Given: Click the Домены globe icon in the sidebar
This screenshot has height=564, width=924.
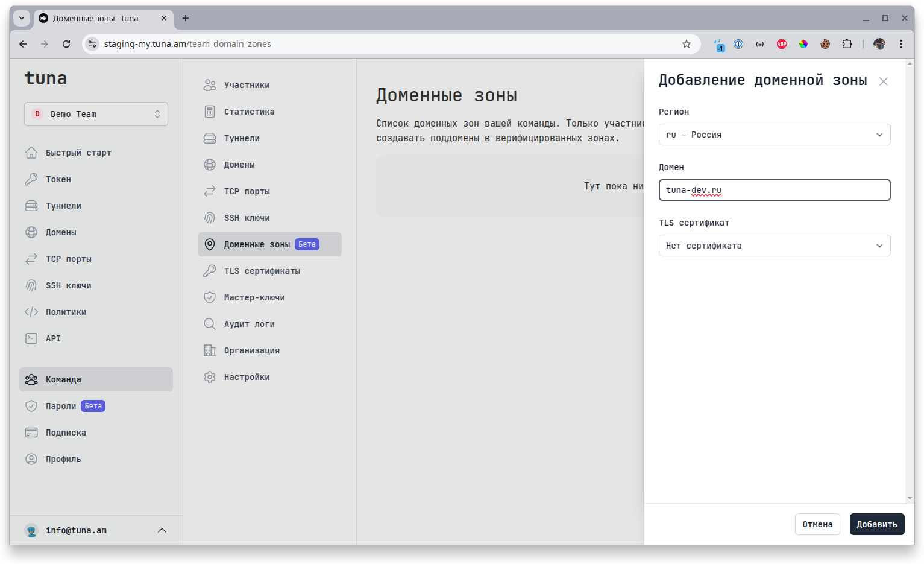Looking at the screenshot, I should 31,232.
